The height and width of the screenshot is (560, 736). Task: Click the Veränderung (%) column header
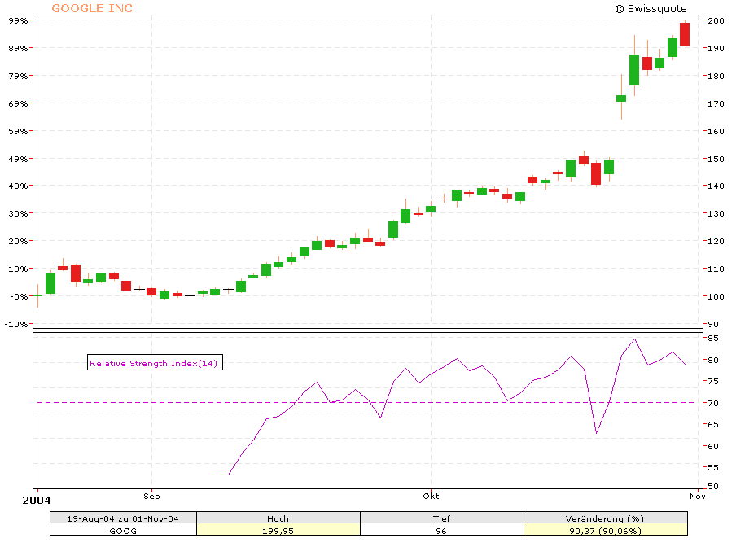605,518
